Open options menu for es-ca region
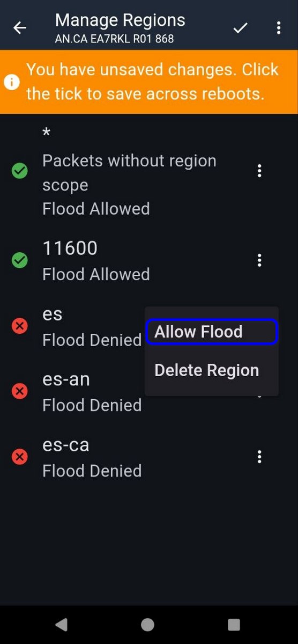 click(259, 457)
